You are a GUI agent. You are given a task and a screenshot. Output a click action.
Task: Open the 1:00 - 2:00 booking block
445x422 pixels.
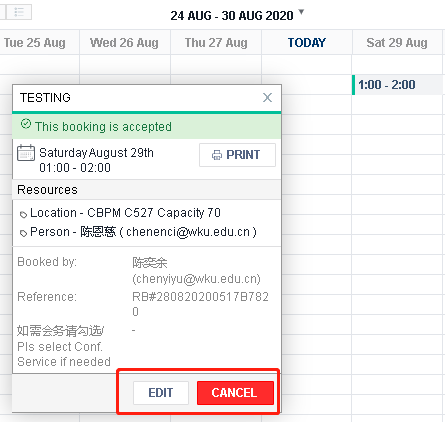398,85
